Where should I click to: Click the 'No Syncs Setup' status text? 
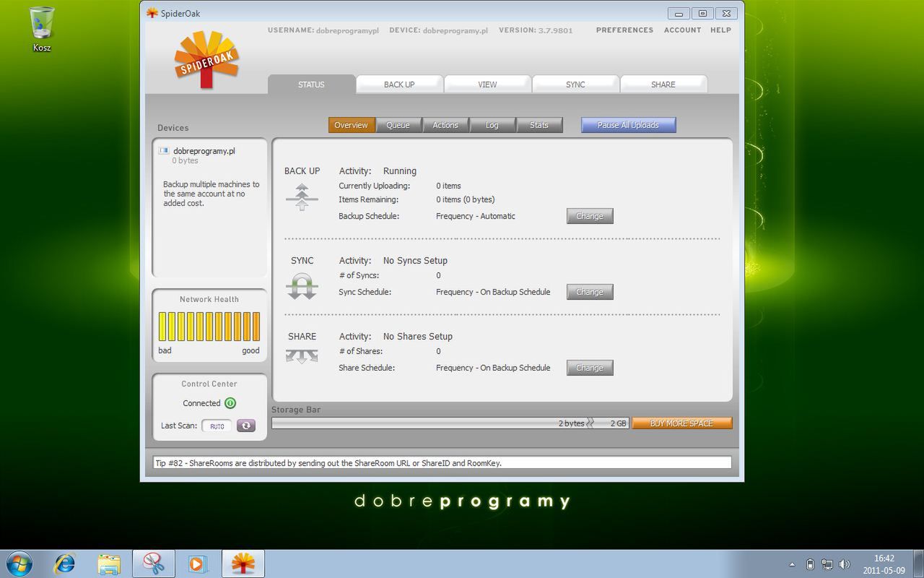pos(415,261)
